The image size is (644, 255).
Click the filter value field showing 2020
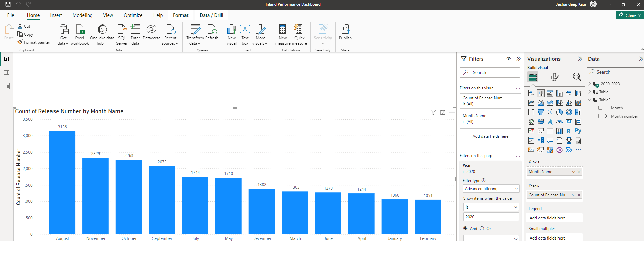tap(491, 217)
